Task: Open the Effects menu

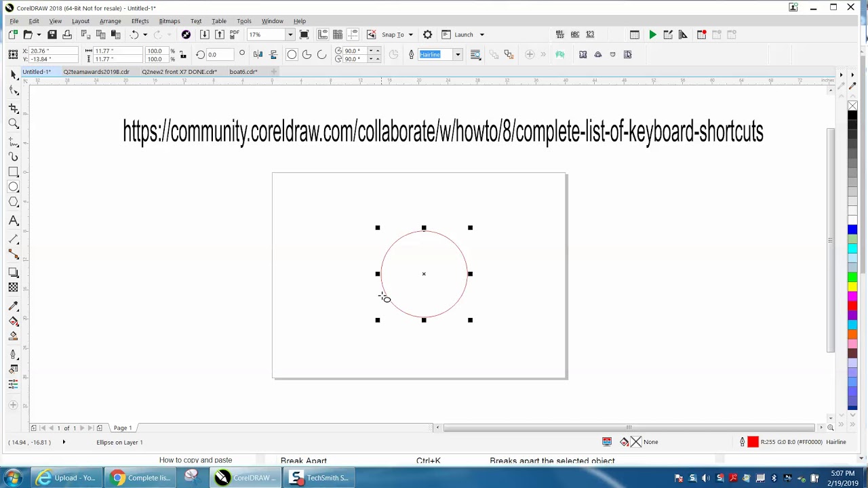Action: (x=140, y=21)
